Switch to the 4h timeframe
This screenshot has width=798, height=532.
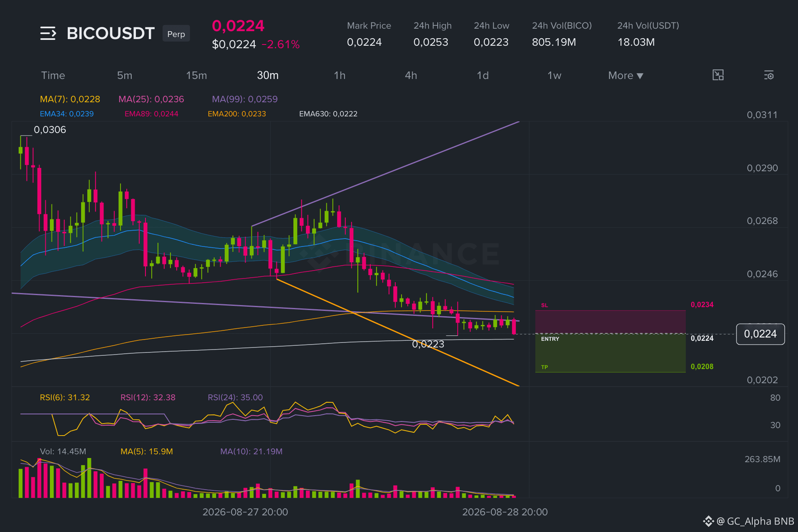click(411, 75)
